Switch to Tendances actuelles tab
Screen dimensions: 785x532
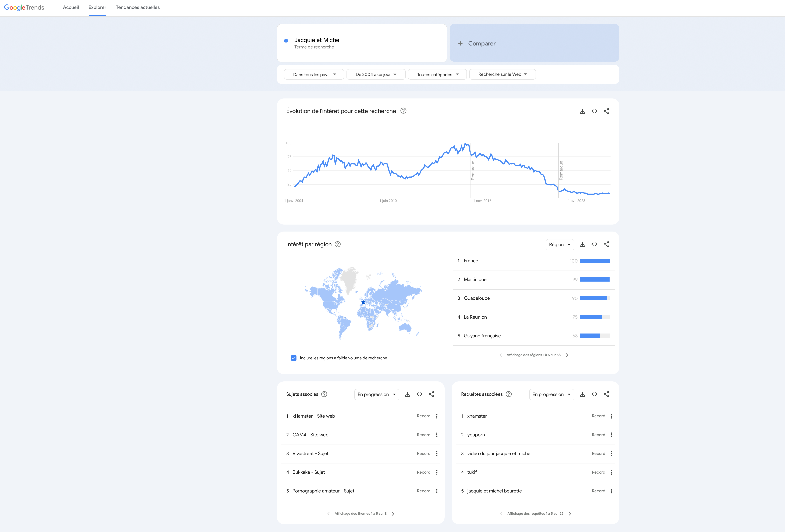[138, 7]
